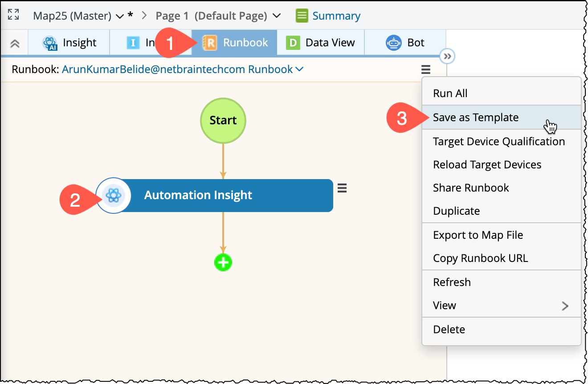Viewport: 588px width, 384px height.
Task: Click the double-arrow panel expand icon
Action: pos(447,57)
